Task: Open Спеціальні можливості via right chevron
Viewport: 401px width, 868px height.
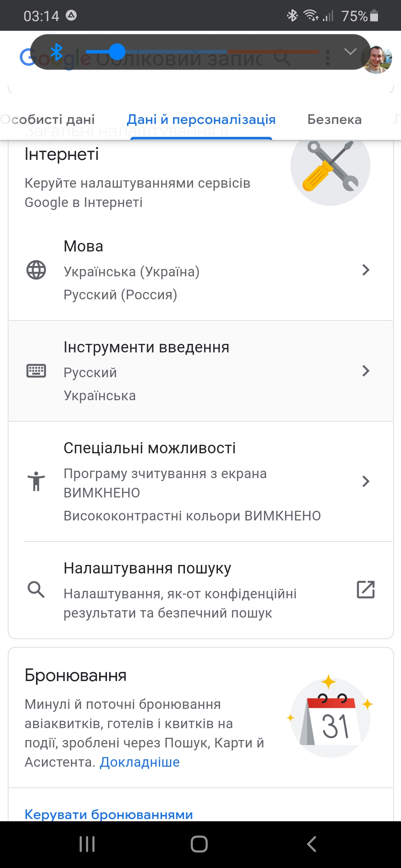Action: click(366, 481)
